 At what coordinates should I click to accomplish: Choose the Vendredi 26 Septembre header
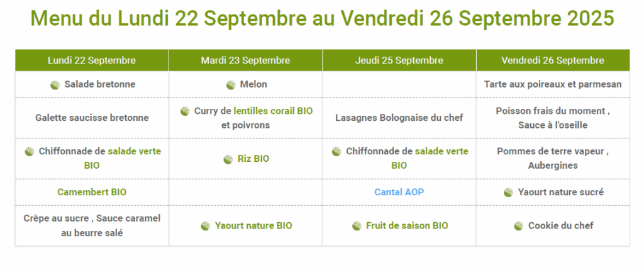553,60
